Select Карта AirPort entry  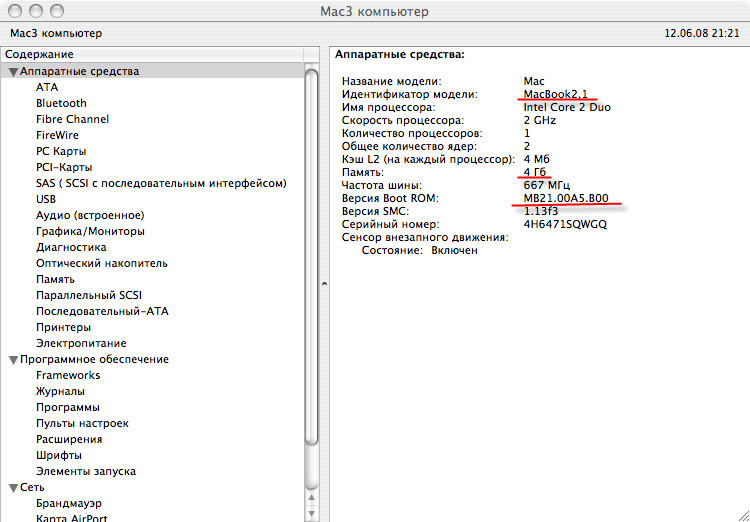coord(72,518)
